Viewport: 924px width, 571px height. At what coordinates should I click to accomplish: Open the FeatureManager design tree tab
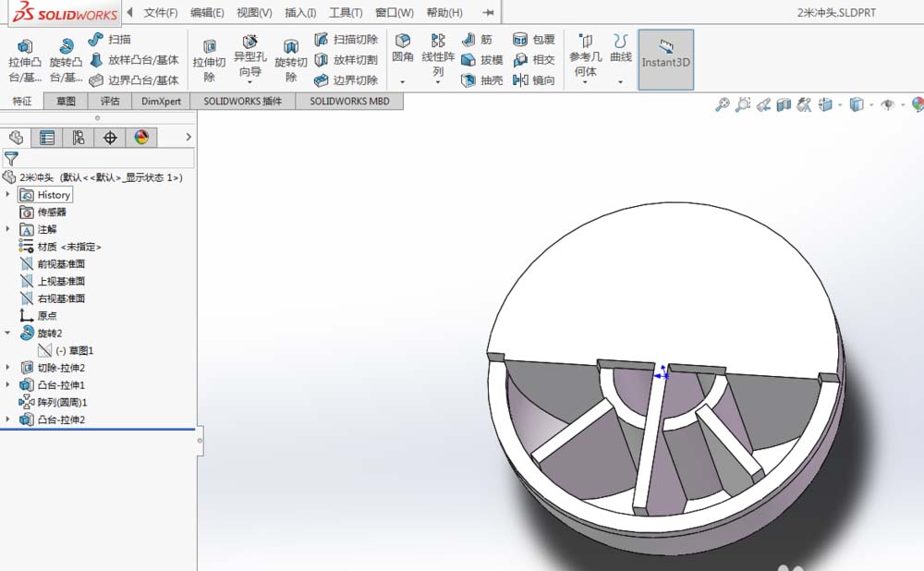pyautogui.click(x=16, y=138)
